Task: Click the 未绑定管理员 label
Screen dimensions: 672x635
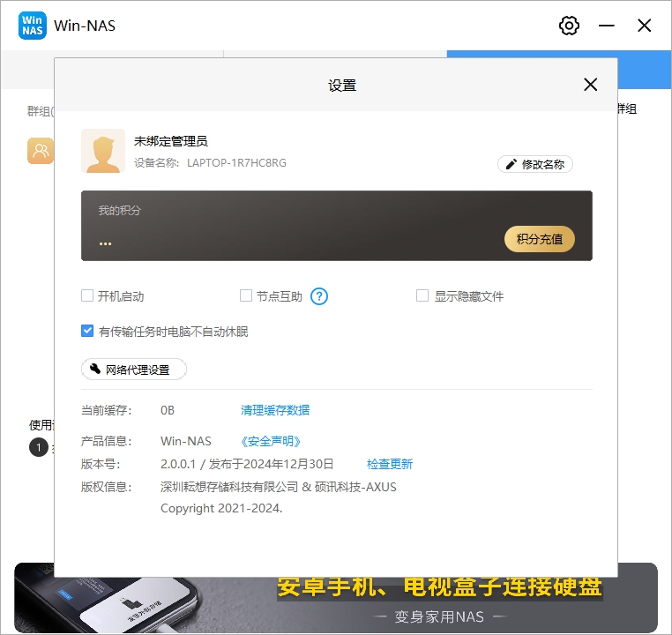Action: coord(170,141)
